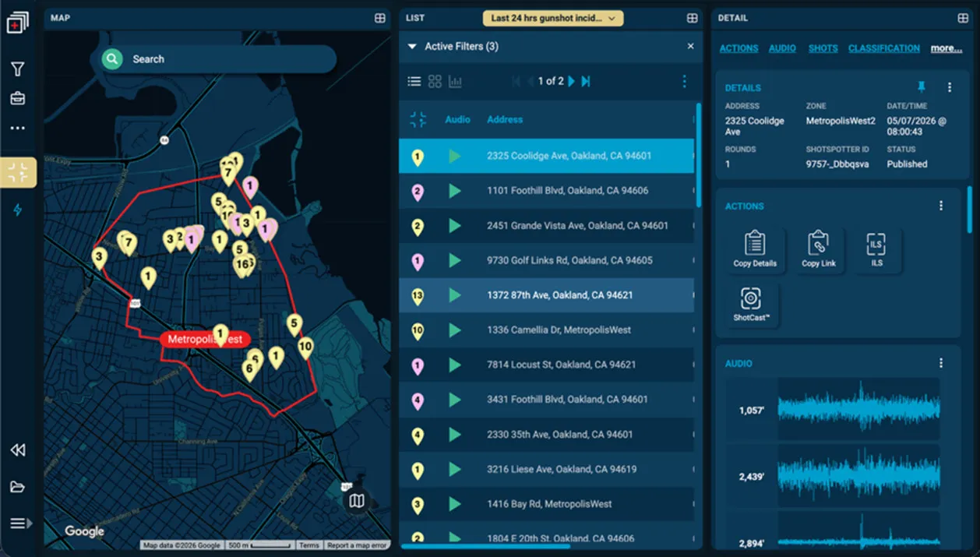The width and height of the screenshot is (980, 557).
Task: Open the filter funnel in left sidebar
Action: (x=17, y=69)
